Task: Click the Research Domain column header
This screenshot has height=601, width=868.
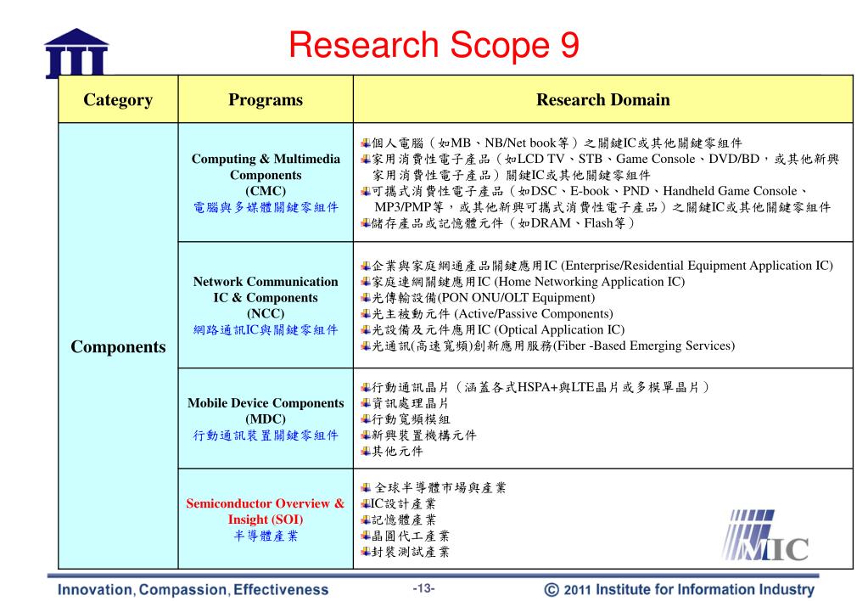Action: click(x=602, y=99)
